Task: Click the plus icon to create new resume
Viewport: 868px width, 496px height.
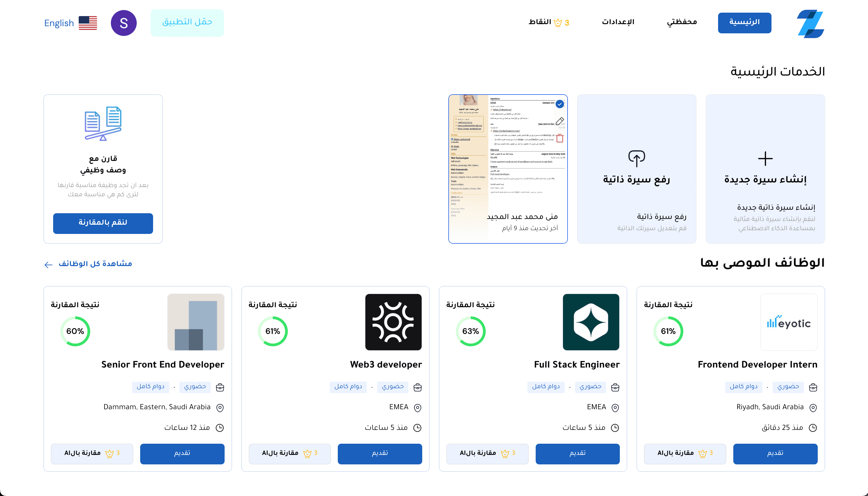Action: coord(765,158)
